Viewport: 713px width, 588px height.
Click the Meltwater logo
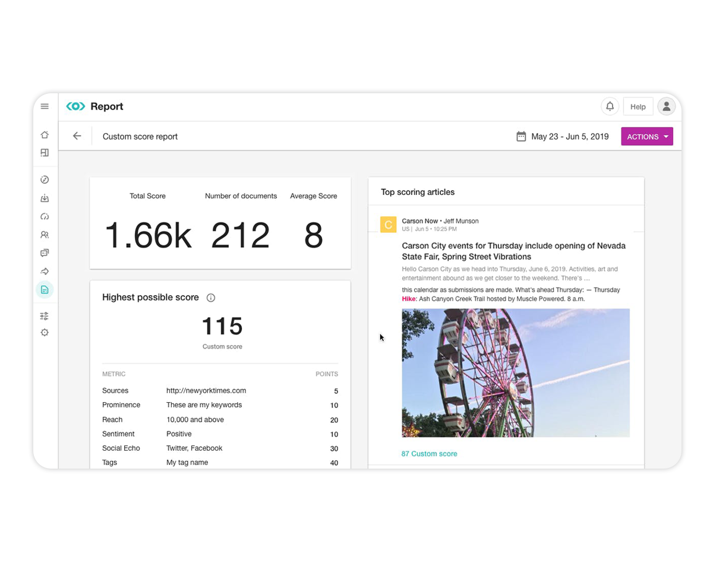click(x=75, y=106)
